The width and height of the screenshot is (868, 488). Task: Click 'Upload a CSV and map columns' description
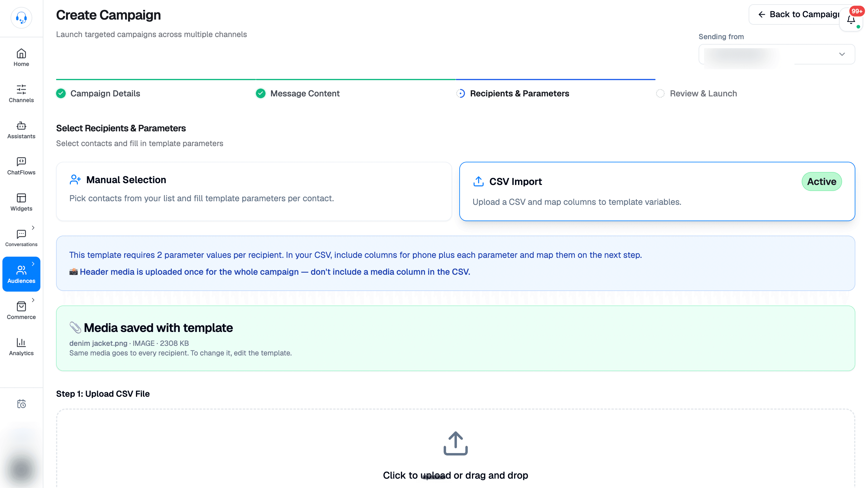[x=577, y=202]
